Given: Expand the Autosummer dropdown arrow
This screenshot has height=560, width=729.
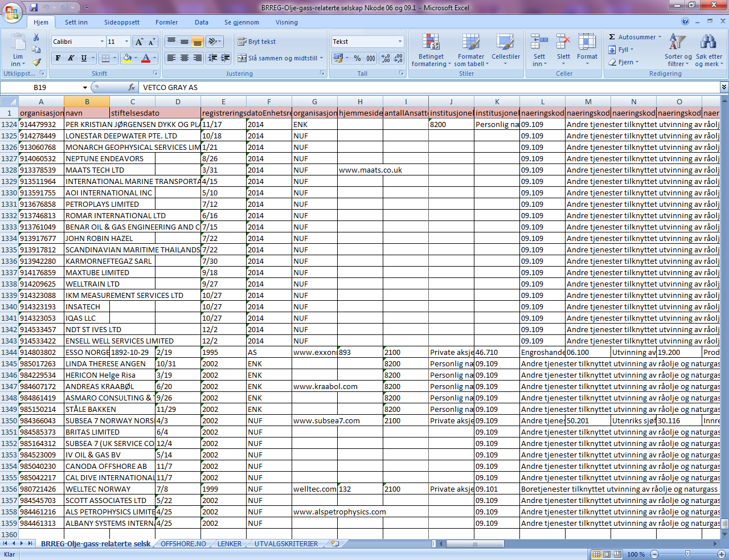Looking at the screenshot, I should click(x=660, y=37).
